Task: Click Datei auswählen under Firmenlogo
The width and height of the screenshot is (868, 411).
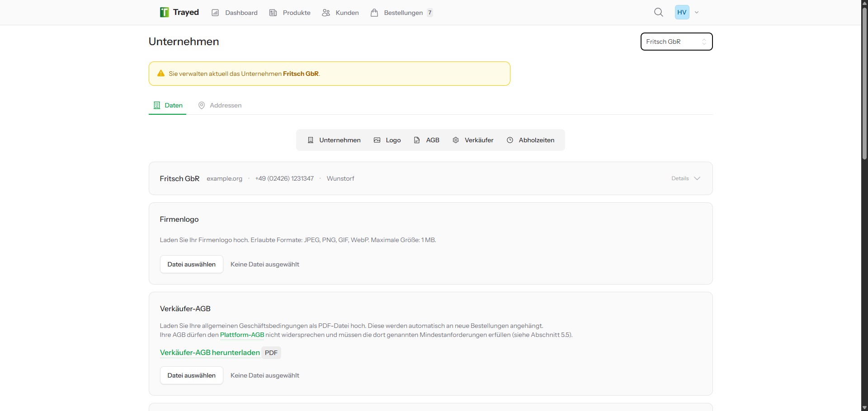Action: tap(191, 264)
